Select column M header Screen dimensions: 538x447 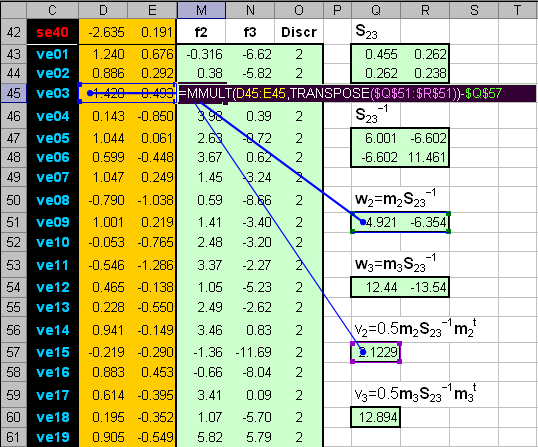click(x=201, y=10)
